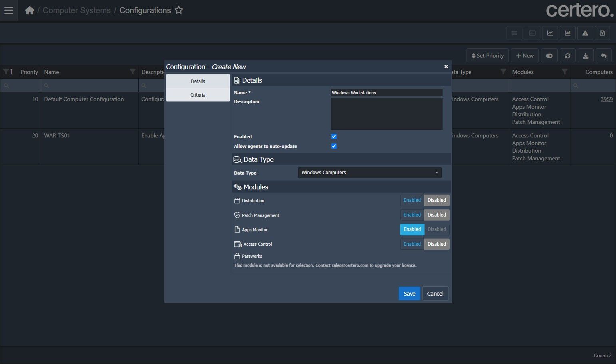Image resolution: width=616 pixels, height=364 pixels.
Task: Open the bar chart view
Action: coord(568,33)
